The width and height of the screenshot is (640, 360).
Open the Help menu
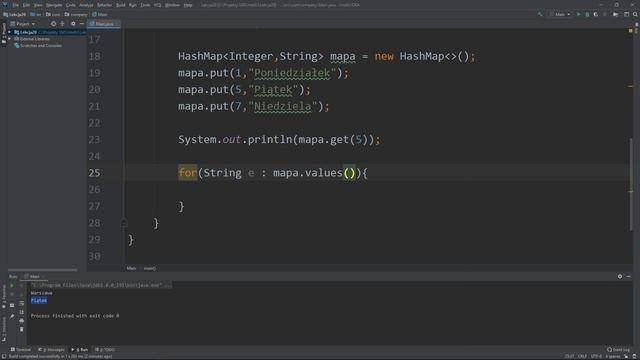(x=188, y=5)
